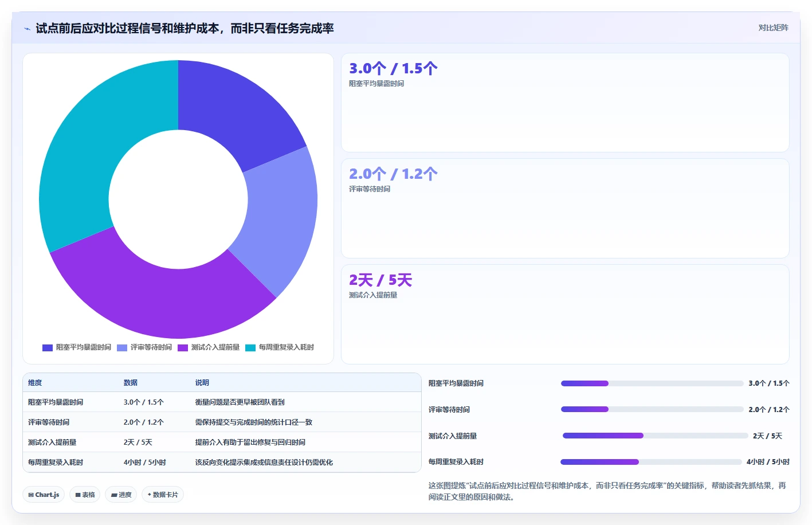
Task: Click the text 该反向变化提示集成或信息责任设计仍需优化
Action: (x=264, y=463)
